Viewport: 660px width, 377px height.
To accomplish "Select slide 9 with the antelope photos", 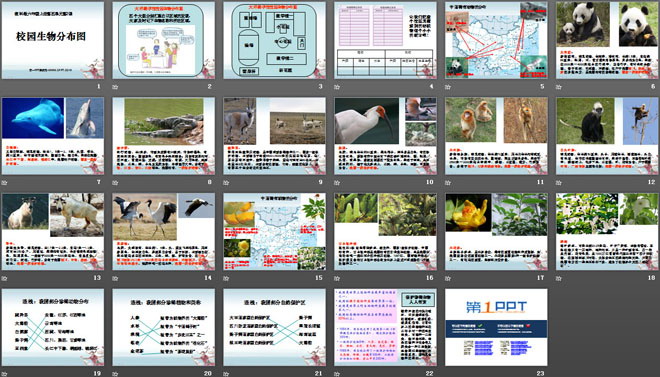I will tap(274, 136).
